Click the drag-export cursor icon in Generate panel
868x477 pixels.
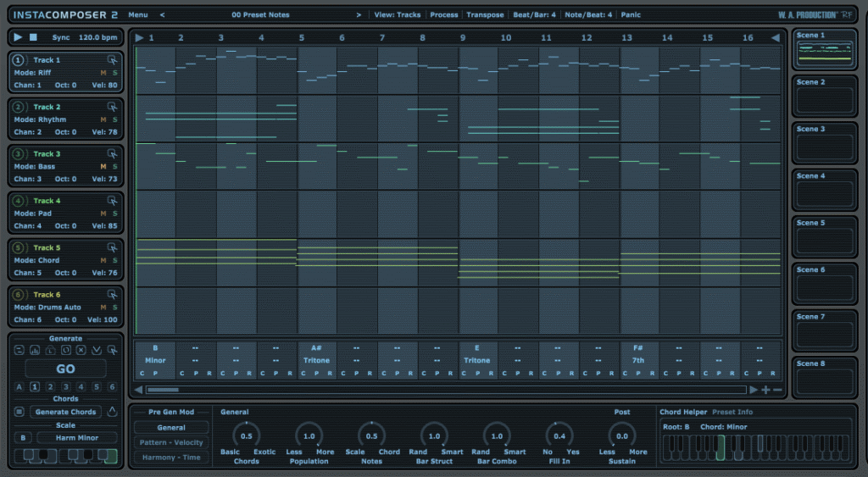[112, 350]
